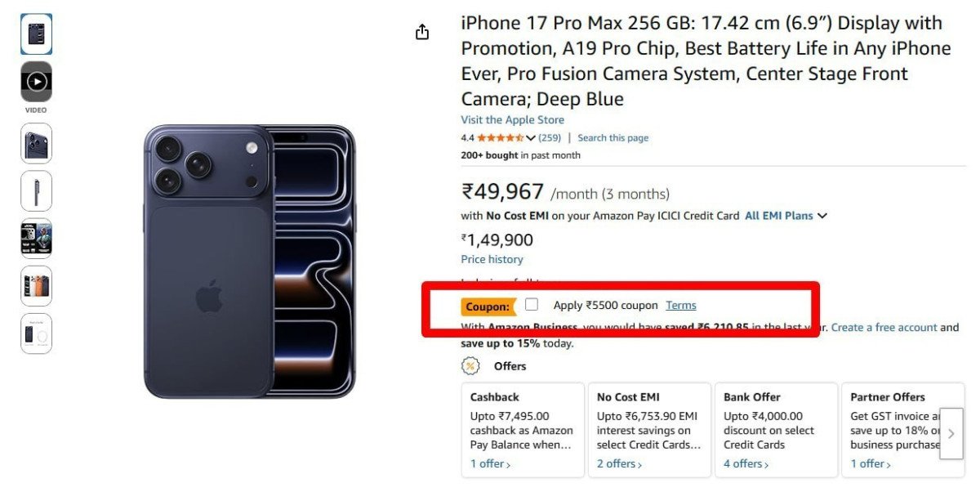Select the camera close-up thumbnail

[x=36, y=143]
